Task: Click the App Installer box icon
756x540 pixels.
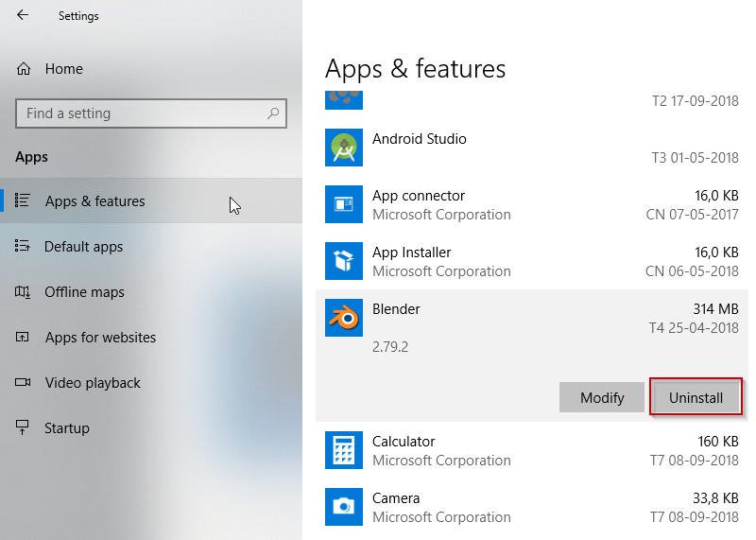Action: (344, 261)
